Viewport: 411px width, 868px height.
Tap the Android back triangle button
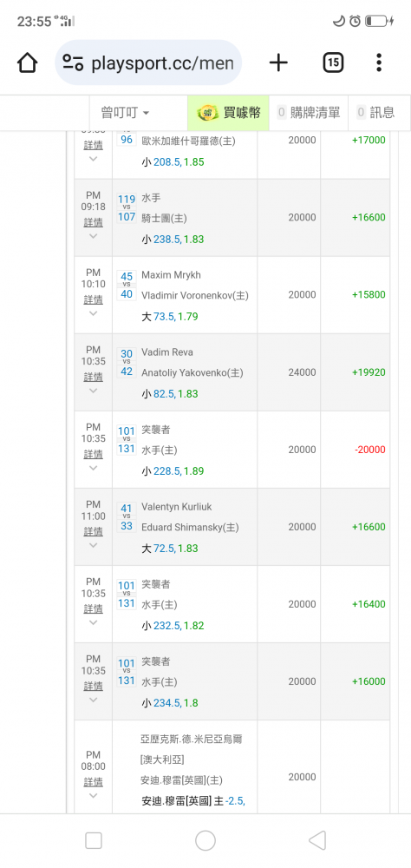pos(317,840)
